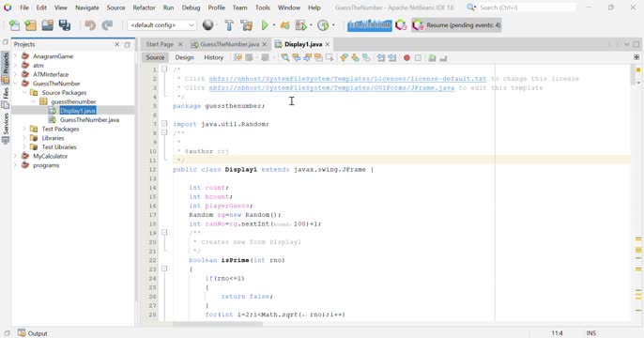Click the New Project toolbar icon
The image size is (644, 338).
point(31,25)
